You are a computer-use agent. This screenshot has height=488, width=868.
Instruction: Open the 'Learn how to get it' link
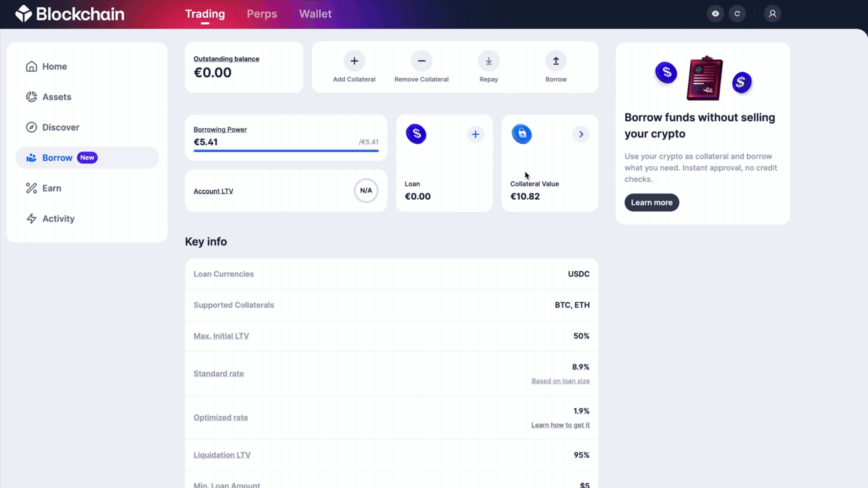click(x=560, y=425)
